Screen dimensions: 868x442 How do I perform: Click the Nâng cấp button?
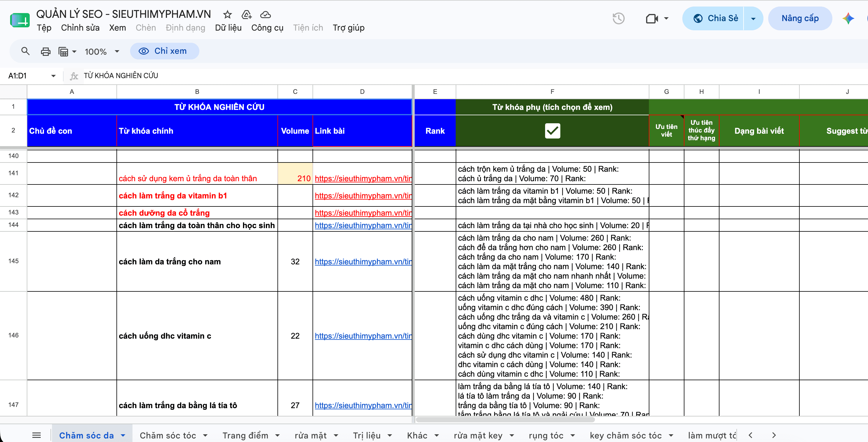tap(800, 18)
